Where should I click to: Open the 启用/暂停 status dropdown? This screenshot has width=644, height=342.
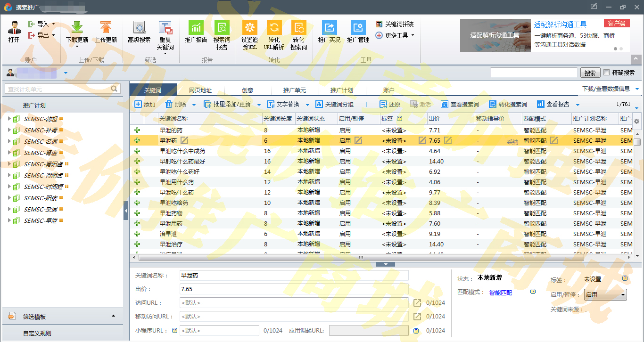click(x=605, y=295)
